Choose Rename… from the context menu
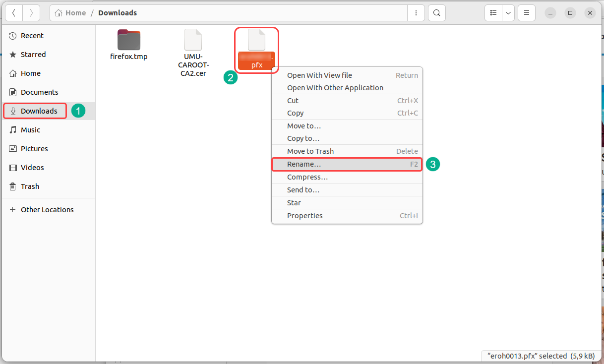 (x=304, y=164)
